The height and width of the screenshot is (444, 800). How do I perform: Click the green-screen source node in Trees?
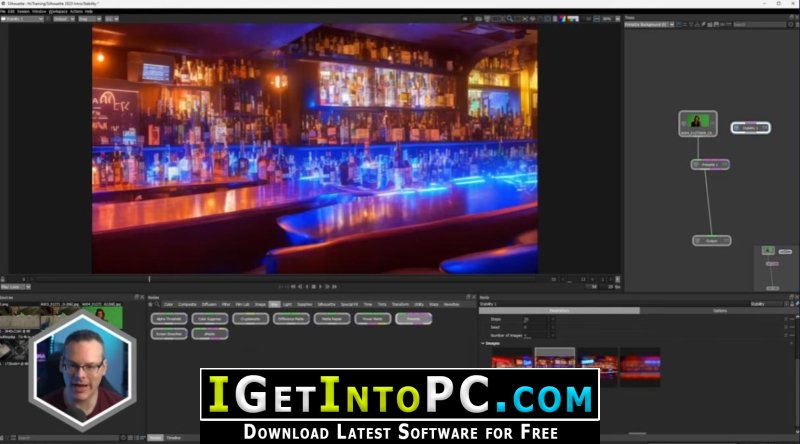[x=697, y=123]
